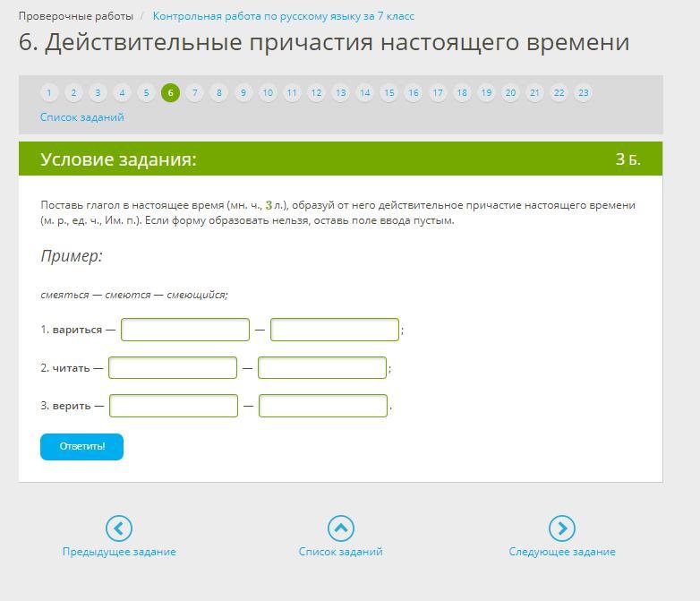Go to task number 9
The height and width of the screenshot is (601, 700).
click(243, 93)
